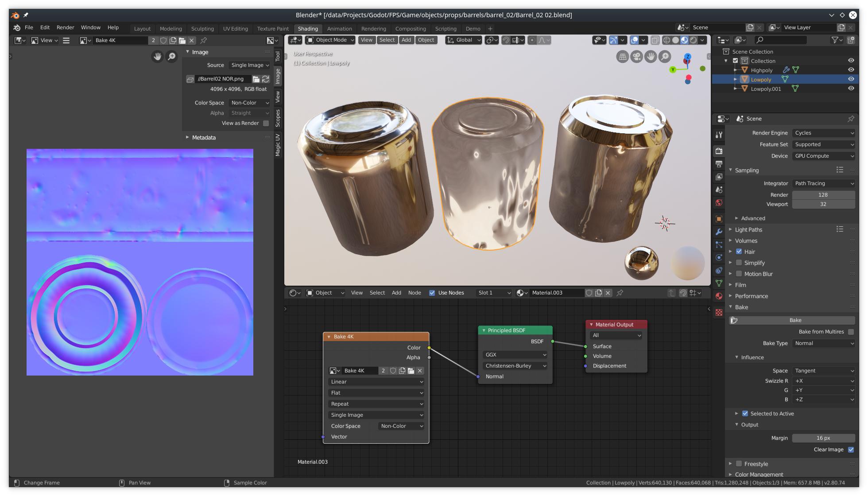Toggle camera view in the viewport

pos(636,57)
